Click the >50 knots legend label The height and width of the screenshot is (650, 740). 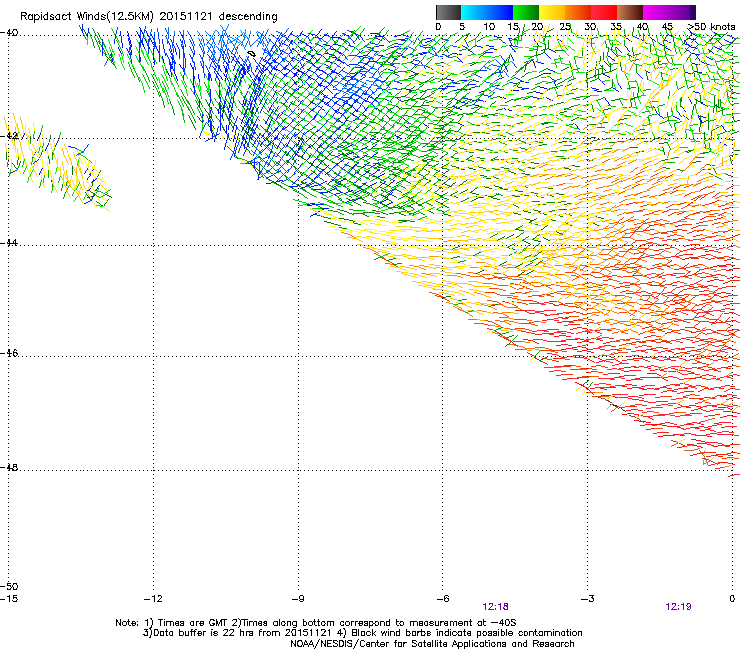coord(711,27)
